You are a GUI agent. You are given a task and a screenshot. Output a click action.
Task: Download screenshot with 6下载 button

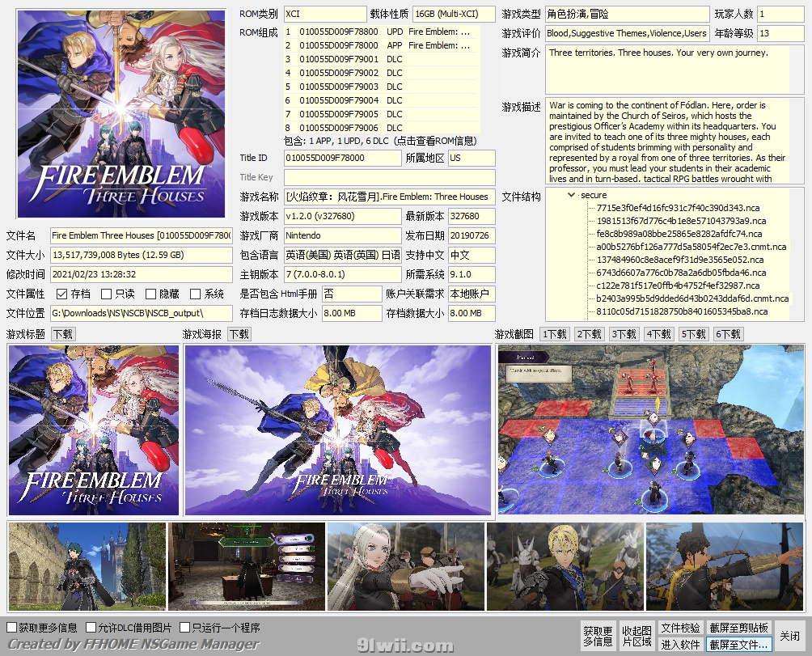click(x=728, y=335)
